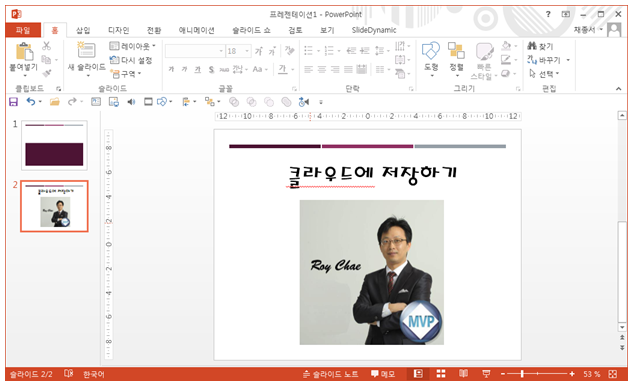Start slide show from status bar
Image resolution: width=635 pixels, height=386 pixels.
pos(486,374)
